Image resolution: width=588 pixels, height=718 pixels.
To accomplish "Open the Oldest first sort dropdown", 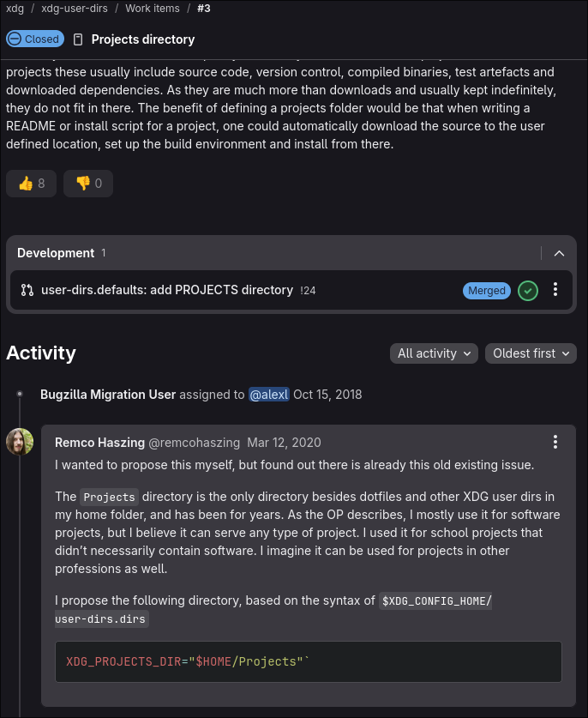I will pos(531,353).
